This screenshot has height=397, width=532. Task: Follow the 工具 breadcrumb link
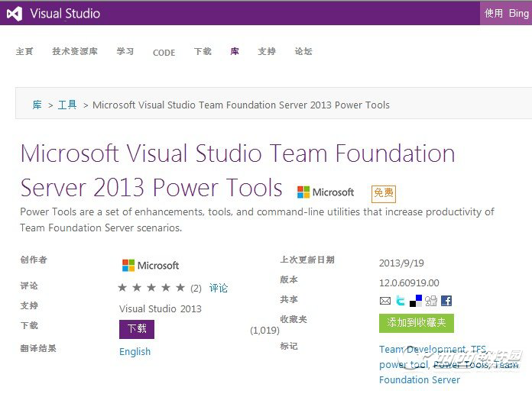pyautogui.click(x=67, y=105)
